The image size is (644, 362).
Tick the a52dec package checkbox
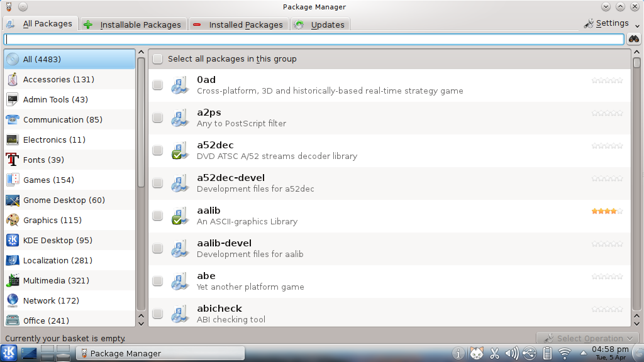tap(158, 150)
